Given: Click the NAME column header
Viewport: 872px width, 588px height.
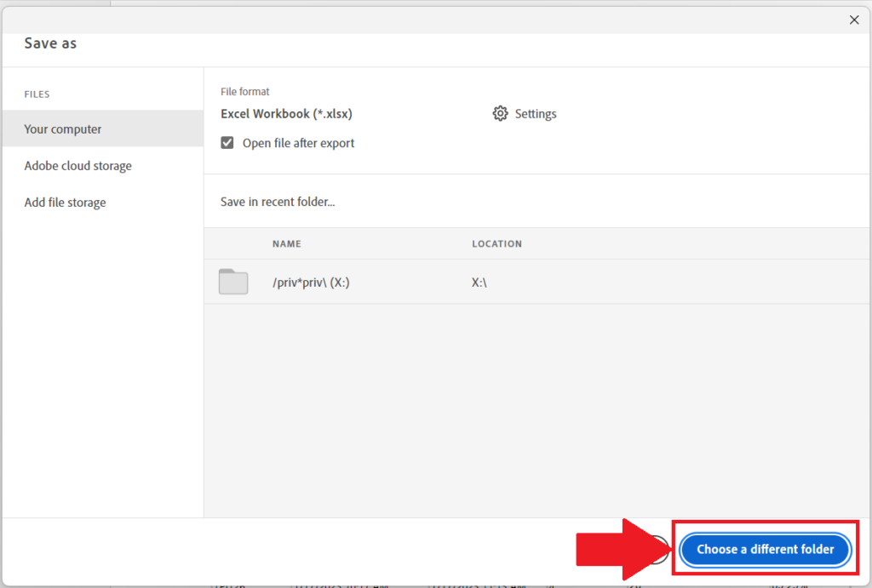Looking at the screenshot, I should pos(287,243).
